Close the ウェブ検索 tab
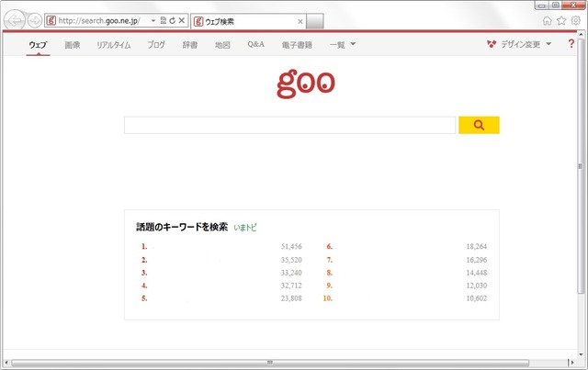This screenshot has width=588, height=370. (300, 22)
